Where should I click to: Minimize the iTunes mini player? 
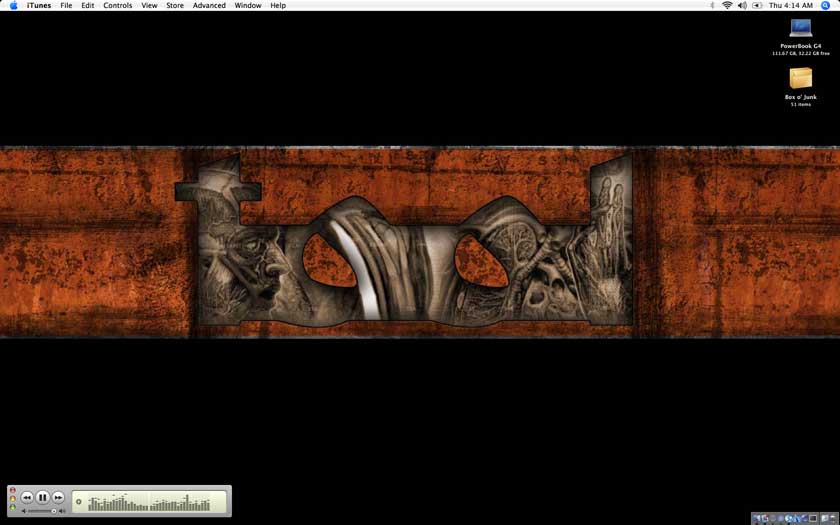point(13,499)
